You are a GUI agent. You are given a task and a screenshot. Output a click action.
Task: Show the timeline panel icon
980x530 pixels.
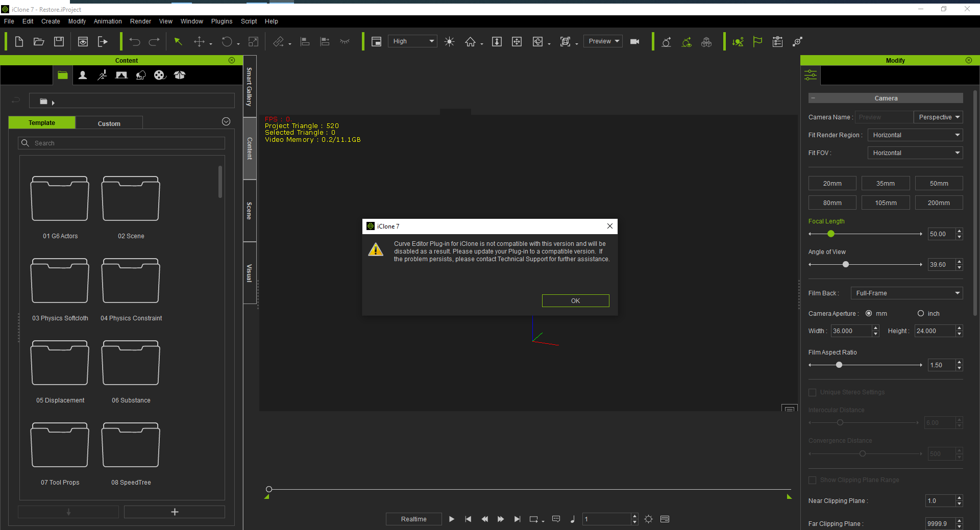tap(665, 519)
